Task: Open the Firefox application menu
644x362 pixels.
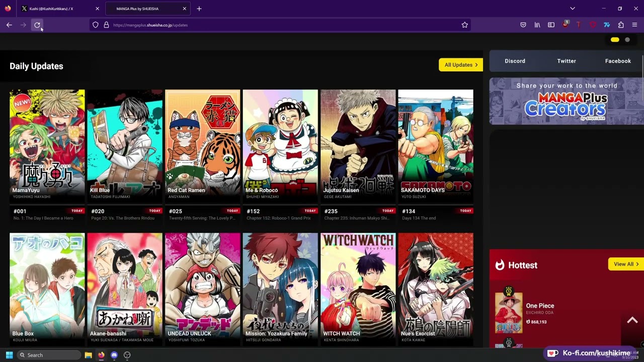Action: tap(634, 25)
